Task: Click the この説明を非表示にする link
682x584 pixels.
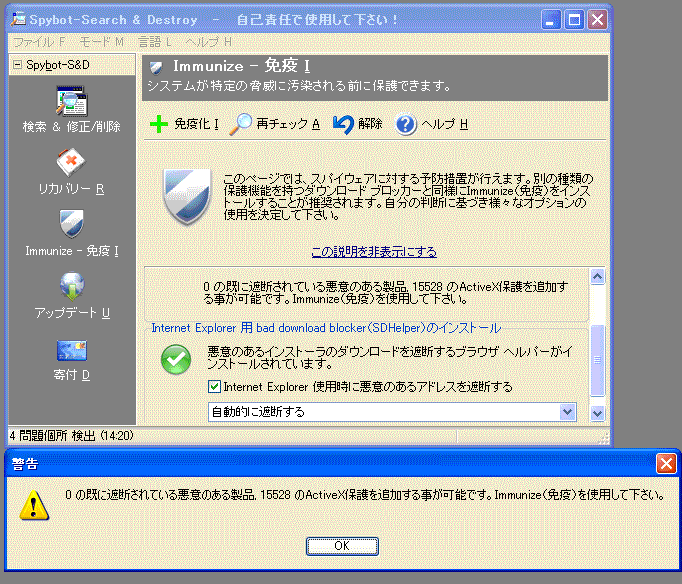Action: tap(374, 252)
